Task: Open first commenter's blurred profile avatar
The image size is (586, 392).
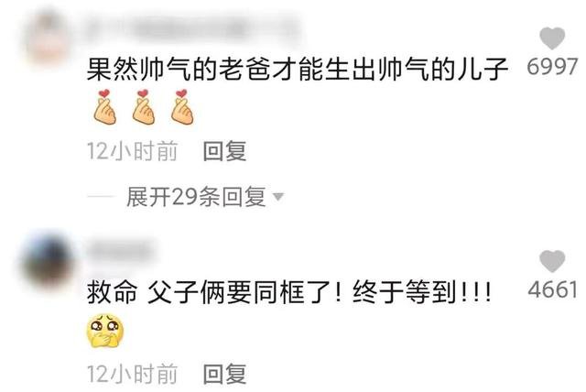Action: tap(49, 38)
